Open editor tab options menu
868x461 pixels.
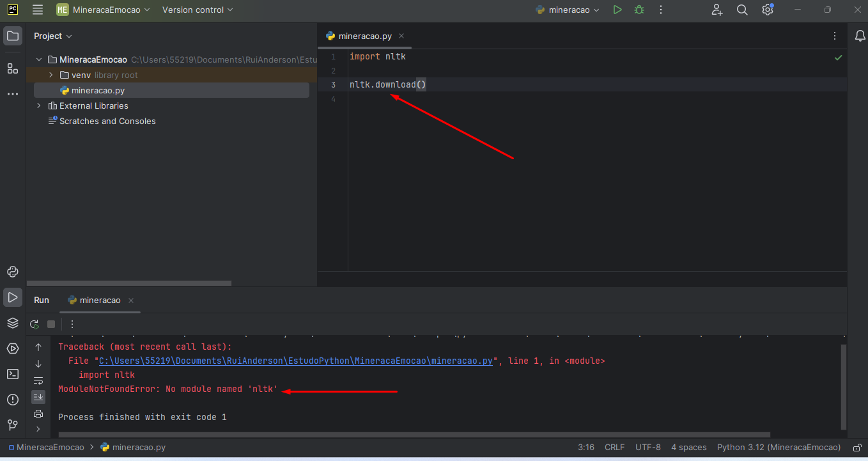[835, 36]
